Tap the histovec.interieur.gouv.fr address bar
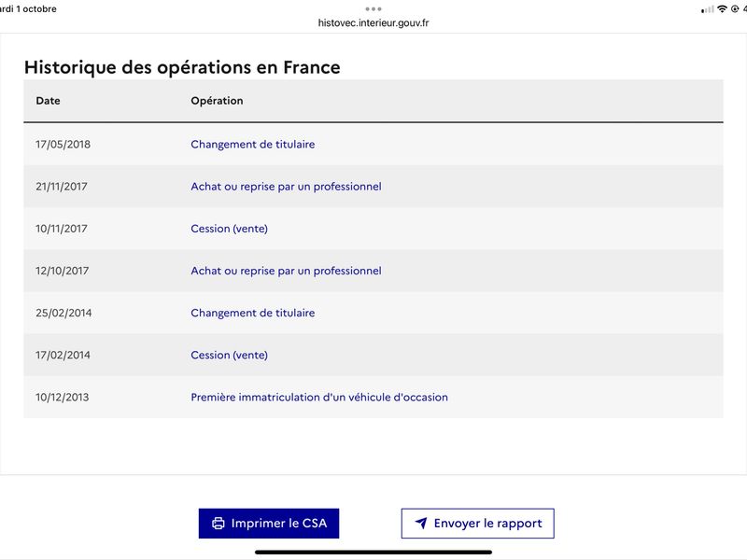Image resolution: width=747 pixels, height=560 pixels. coord(373,22)
